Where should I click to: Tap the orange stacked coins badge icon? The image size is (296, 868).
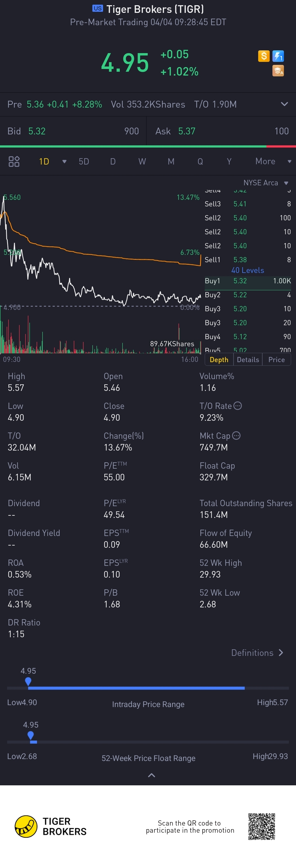[x=278, y=71]
